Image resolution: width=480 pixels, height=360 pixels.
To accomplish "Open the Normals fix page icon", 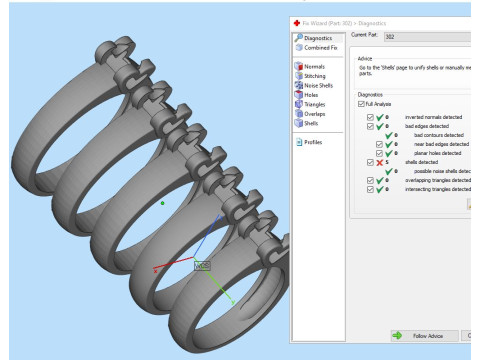I will [x=299, y=66].
